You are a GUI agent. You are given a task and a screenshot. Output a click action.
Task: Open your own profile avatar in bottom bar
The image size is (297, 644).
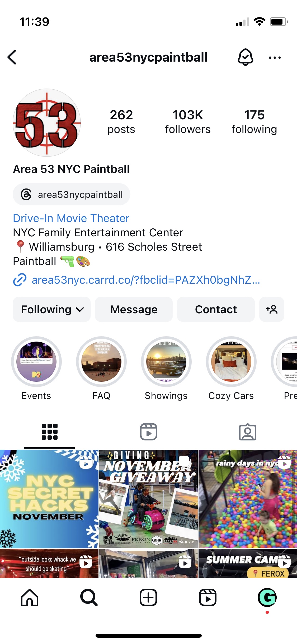pos(267,597)
